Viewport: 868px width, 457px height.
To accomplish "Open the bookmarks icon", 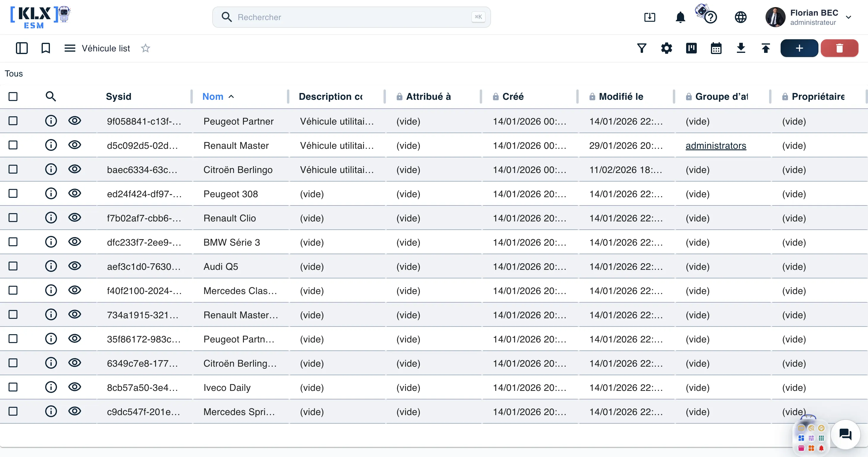I will 45,48.
